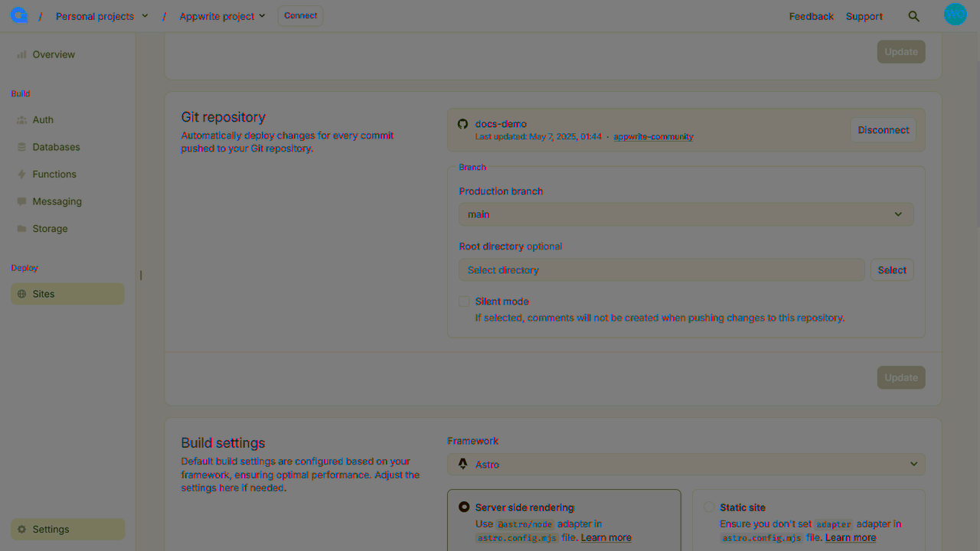The height and width of the screenshot is (551, 980).
Task: Open the Databases section
Action: [x=56, y=147]
